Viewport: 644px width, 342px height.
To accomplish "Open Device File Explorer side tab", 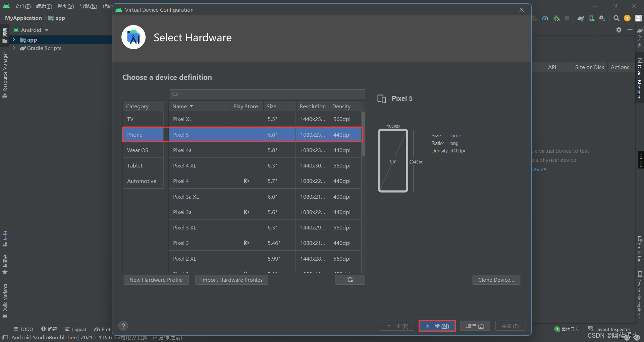I will tap(639, 294).
